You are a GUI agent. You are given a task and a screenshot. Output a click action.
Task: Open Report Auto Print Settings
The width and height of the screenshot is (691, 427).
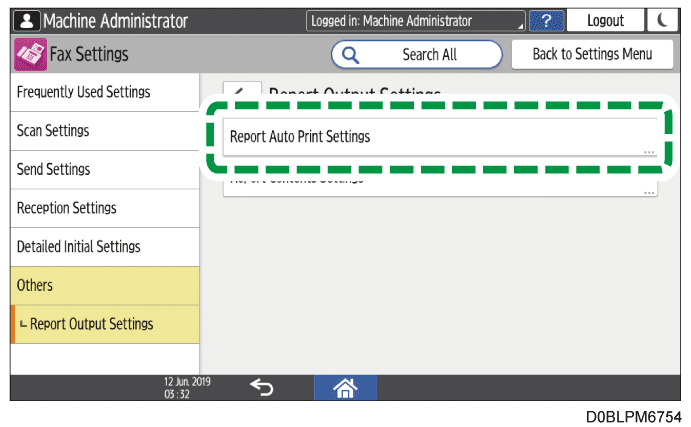click(439, 137)
